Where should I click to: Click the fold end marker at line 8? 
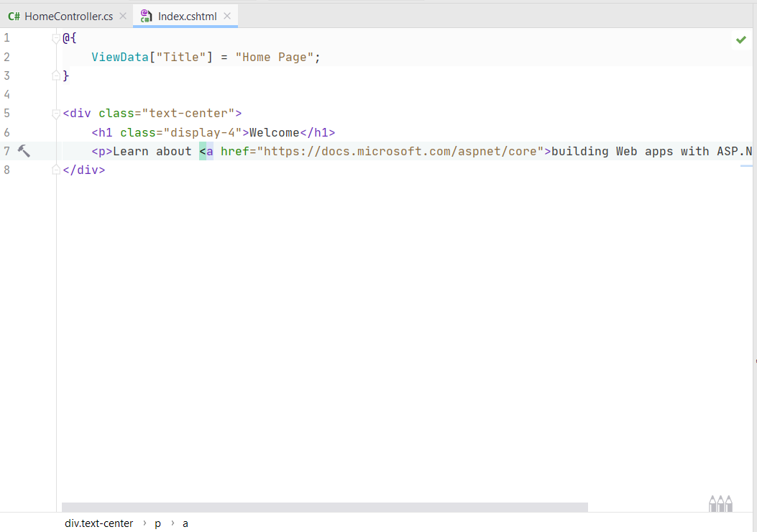tap(56, 170)
